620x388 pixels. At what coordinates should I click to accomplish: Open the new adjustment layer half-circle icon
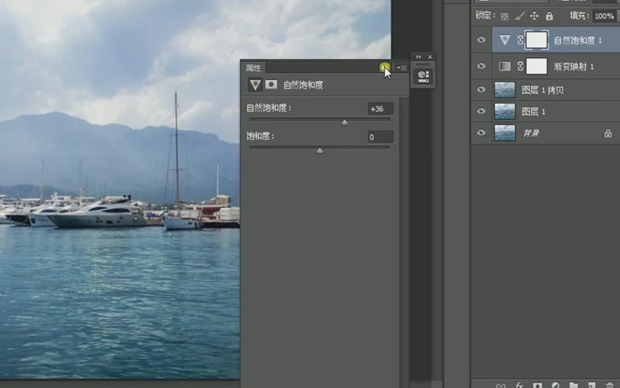tap(556, 385)
